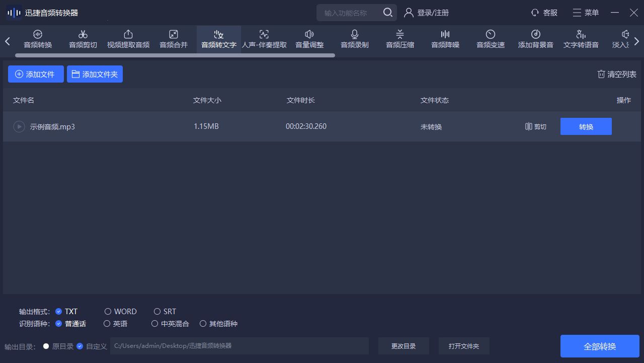
Task: Click 剪切 for 示例音频.mp3
Action: click(535, 127)
